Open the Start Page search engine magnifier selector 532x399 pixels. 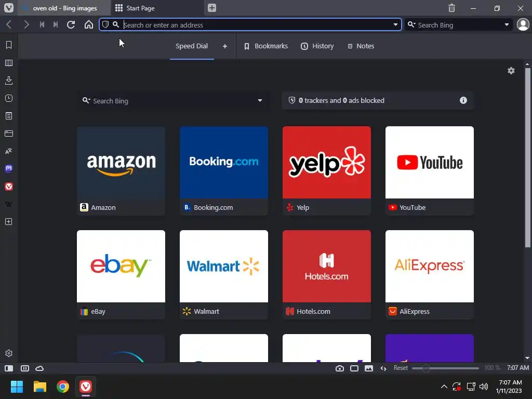(86, 100)
